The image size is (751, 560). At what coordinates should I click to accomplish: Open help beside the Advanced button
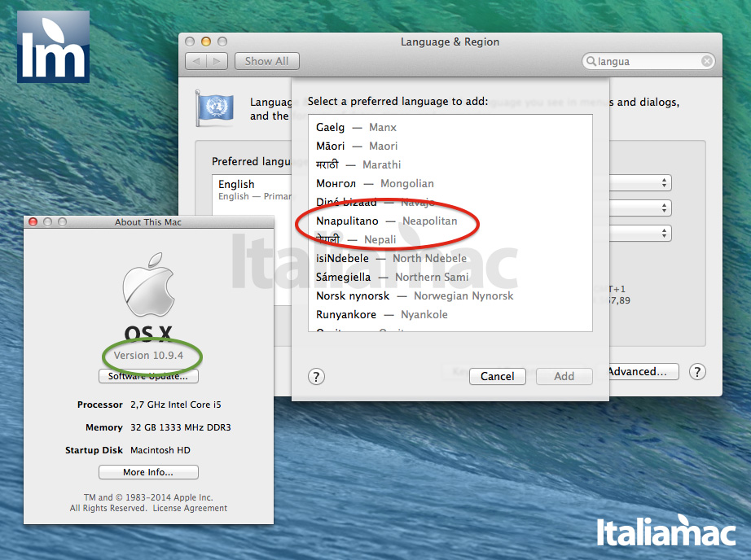click(x=697, y=372)
